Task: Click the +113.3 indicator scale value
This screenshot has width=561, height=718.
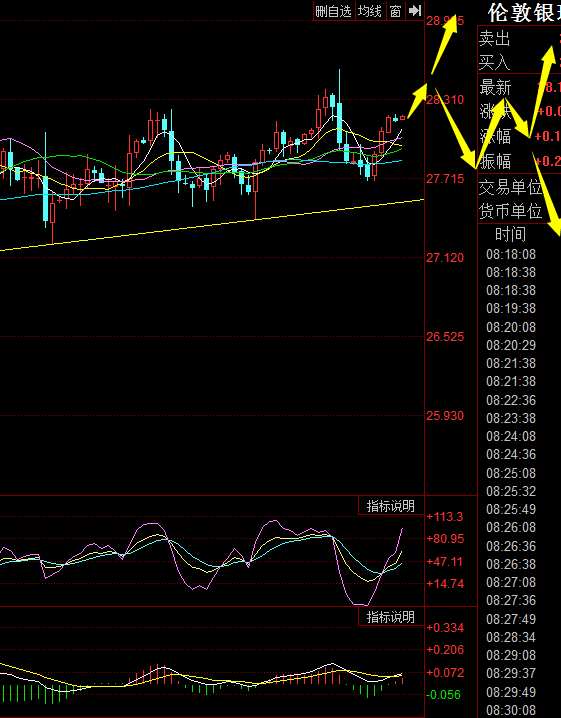Action: point(445,517)
